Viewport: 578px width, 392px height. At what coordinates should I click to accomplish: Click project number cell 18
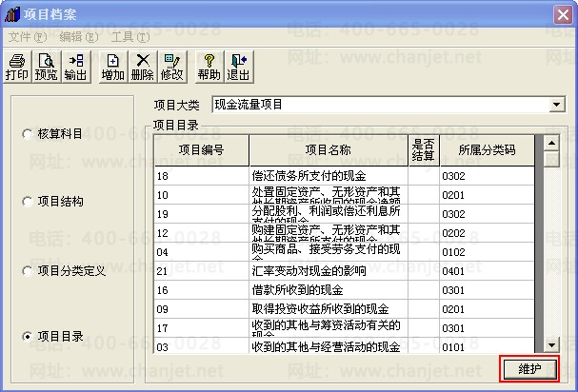pyautogui.click(x=201, y=176)
